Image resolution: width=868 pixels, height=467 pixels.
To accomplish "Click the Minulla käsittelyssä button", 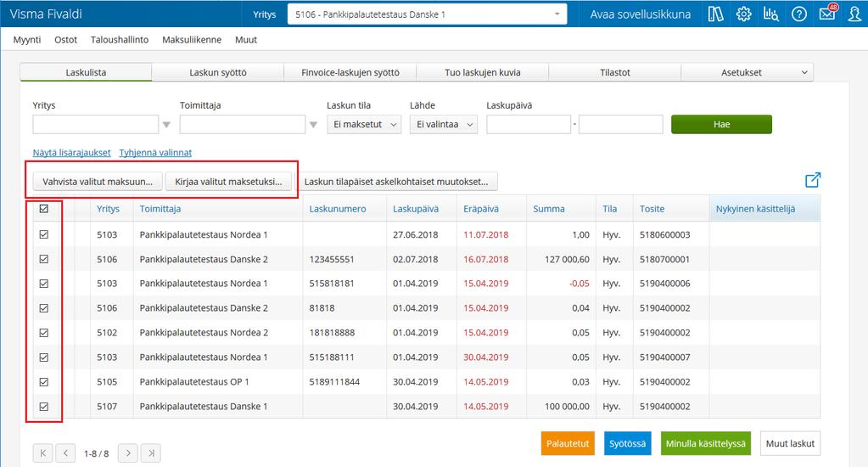I will coord(706,444).
